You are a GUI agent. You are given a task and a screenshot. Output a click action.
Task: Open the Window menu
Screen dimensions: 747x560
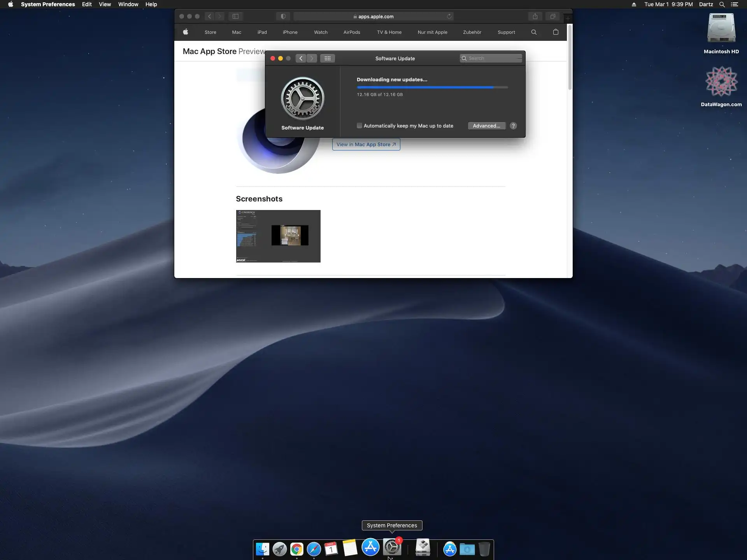click(x=128, y=4)
